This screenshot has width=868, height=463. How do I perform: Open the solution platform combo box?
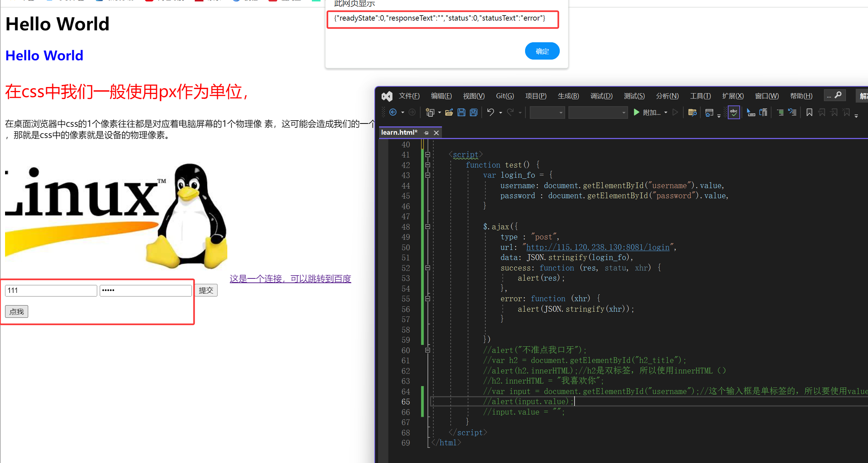598,113
